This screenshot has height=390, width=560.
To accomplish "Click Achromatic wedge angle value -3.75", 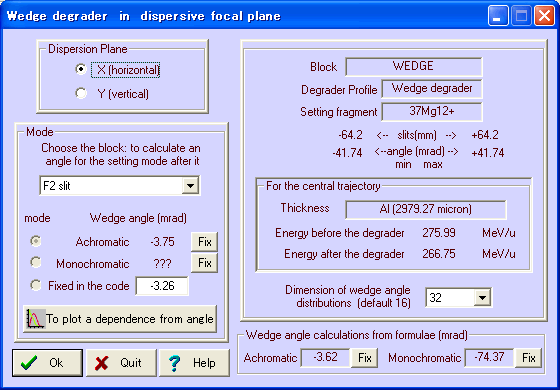I will [162, 242].
